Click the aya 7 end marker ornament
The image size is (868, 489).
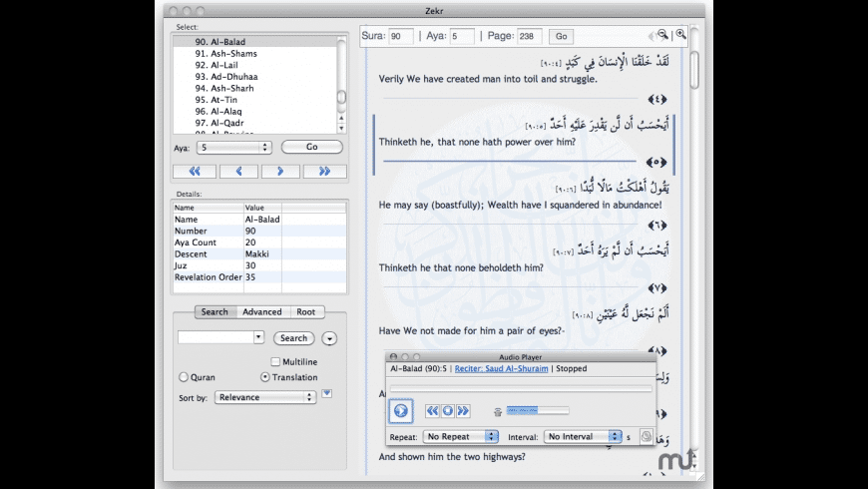(x=657, y=288)
